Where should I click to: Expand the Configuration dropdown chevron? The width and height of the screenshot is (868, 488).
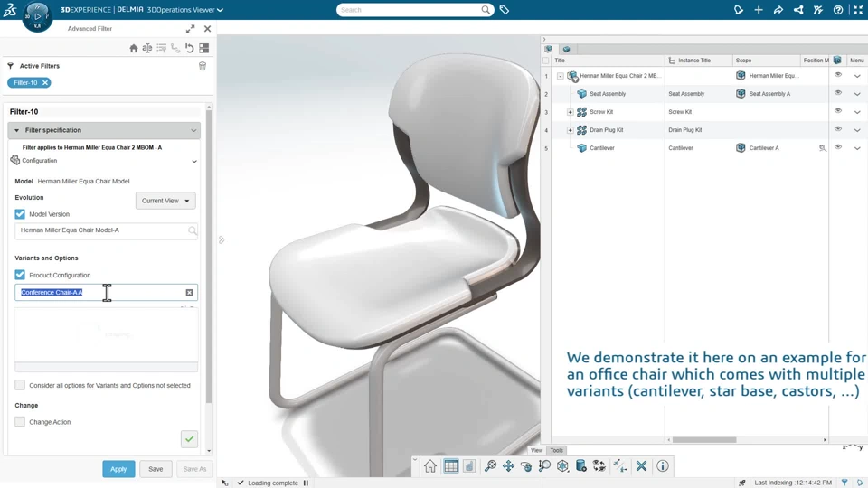[x=194, y=161]
